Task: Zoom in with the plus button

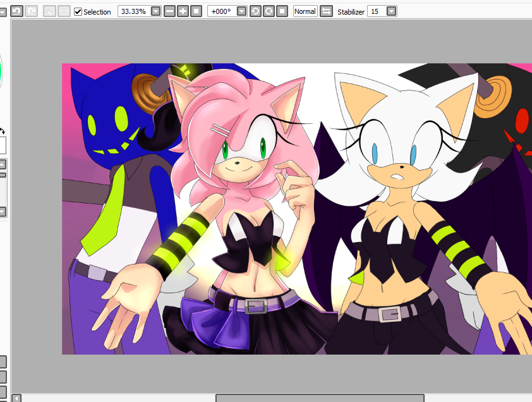Action: (x=183, y=11)
